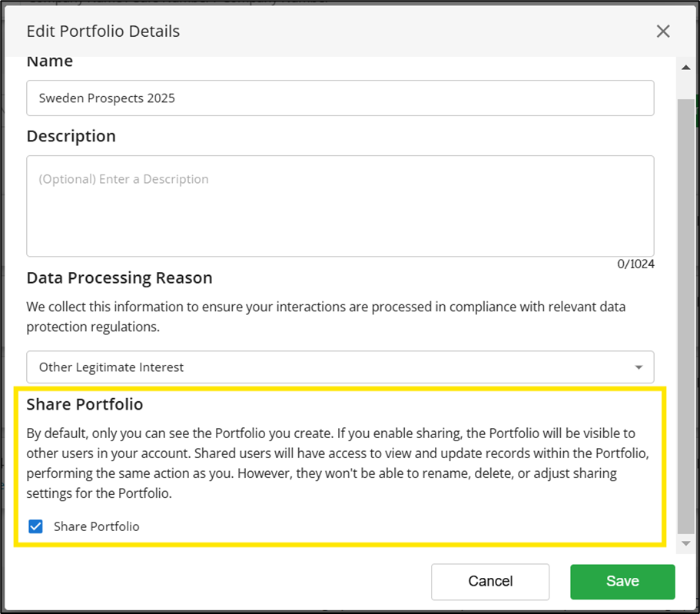Click the bold Share Portfolio section heading

[85, 404]
